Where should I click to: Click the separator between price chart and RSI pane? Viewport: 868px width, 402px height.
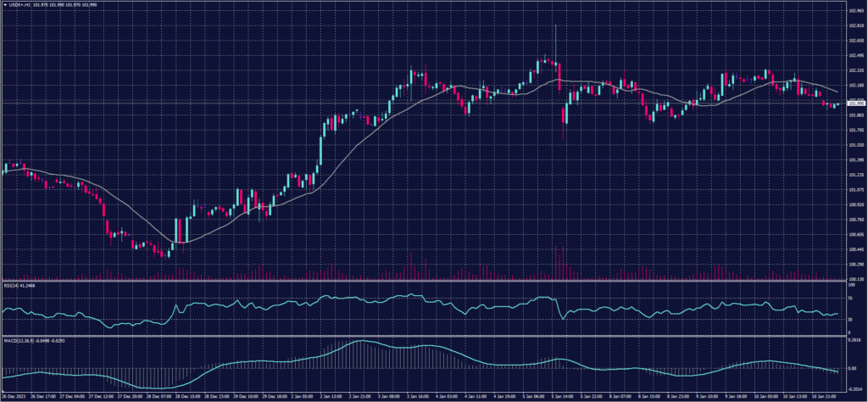click(x=424, y=281)
